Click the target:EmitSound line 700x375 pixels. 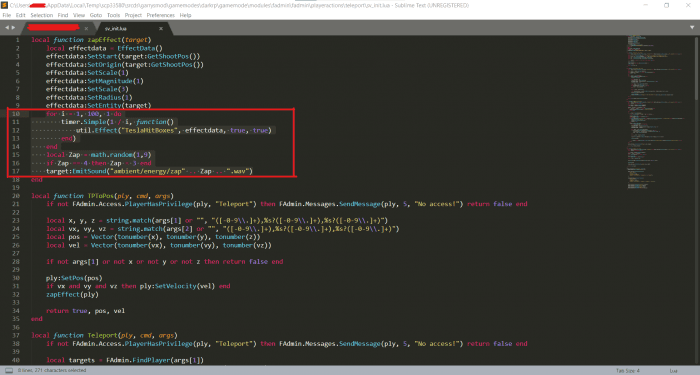[x=149, y=171]
